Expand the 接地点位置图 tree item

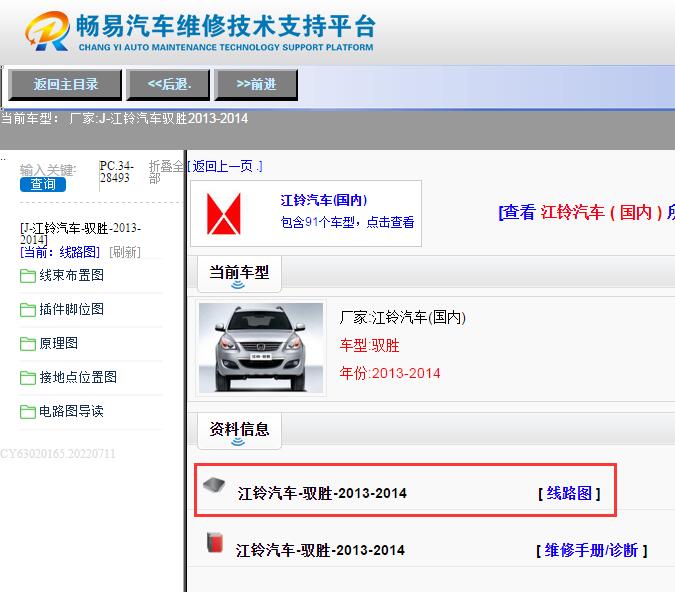click(78, 377)
